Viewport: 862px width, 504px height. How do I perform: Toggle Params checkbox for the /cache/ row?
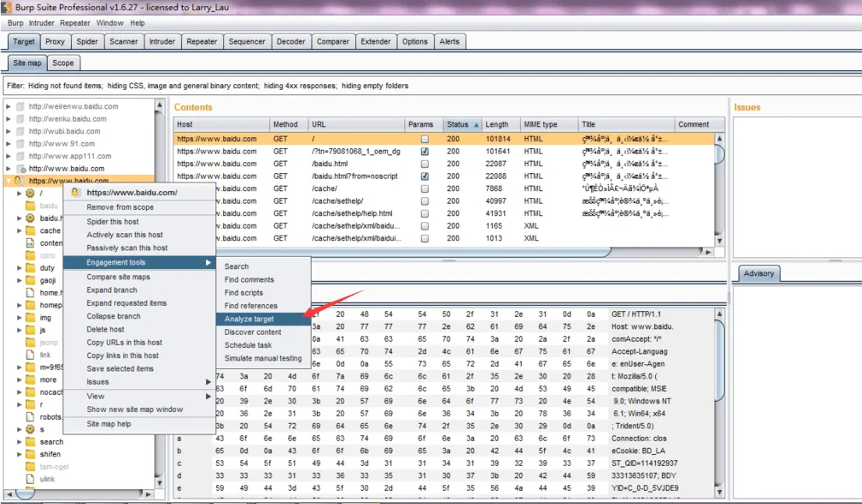pos(425,189)
